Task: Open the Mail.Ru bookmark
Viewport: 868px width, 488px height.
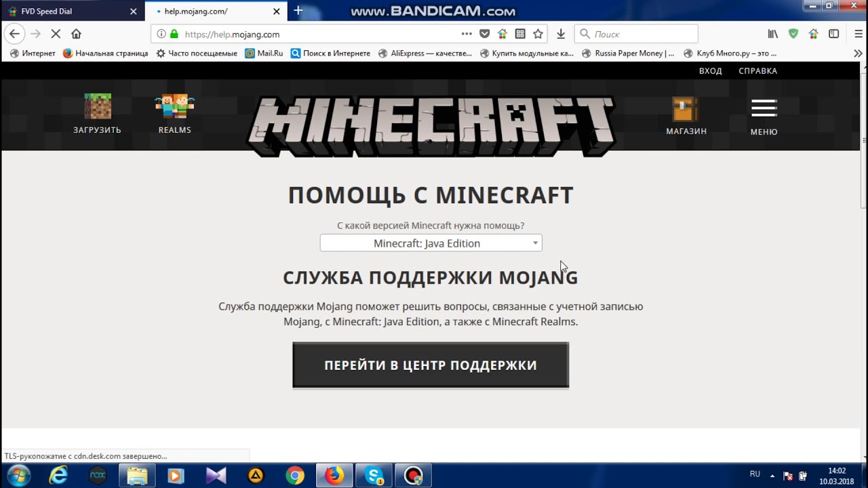Action: pos(264,53)
